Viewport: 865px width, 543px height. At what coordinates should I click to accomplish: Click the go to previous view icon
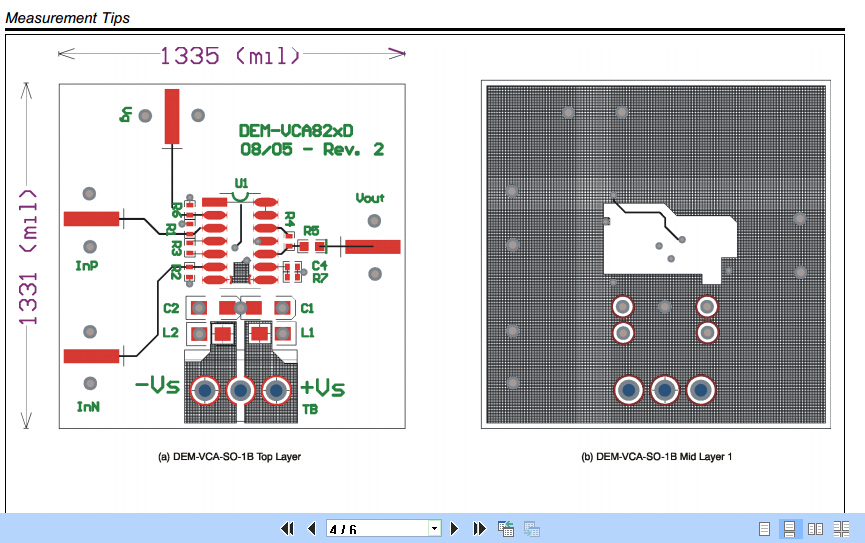[506, 529]
